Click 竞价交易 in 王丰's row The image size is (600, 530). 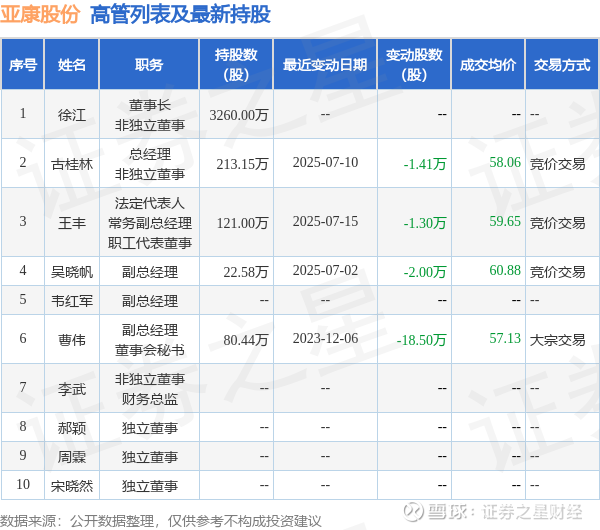pos(558,223)
